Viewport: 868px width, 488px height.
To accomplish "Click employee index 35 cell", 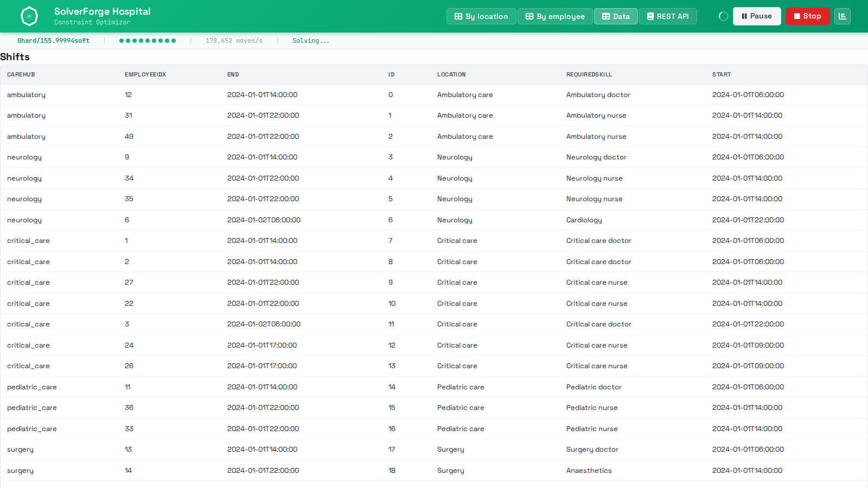I will (x=129, y=199).
